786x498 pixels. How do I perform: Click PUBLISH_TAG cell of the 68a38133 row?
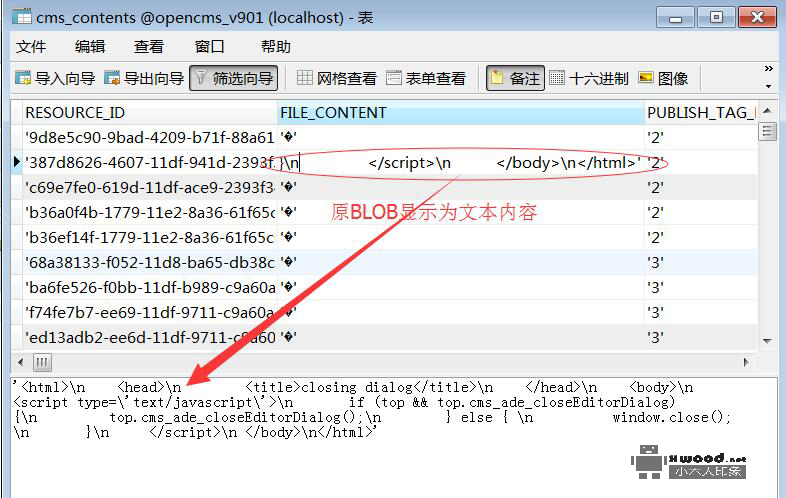701,262
